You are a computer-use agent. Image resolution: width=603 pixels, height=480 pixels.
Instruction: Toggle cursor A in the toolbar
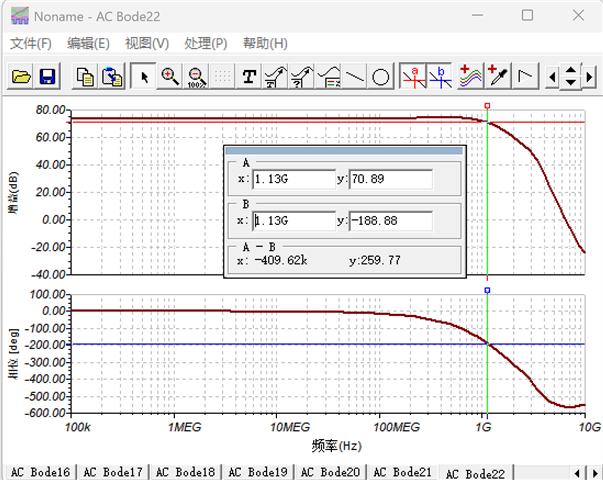pyautogui.click(x=413, y=76)
